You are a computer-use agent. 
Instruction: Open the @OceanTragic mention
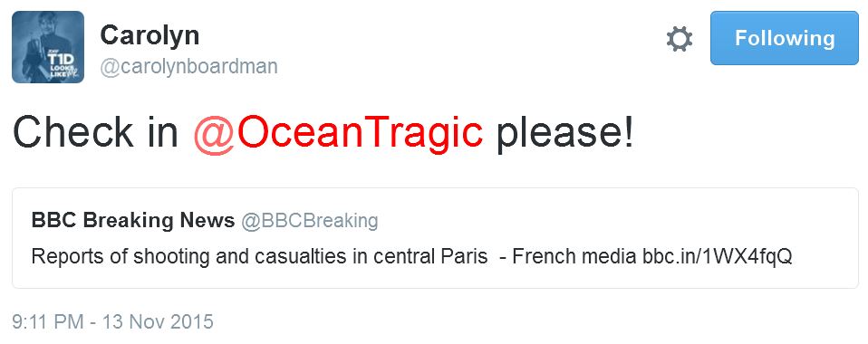pos(338,134)
